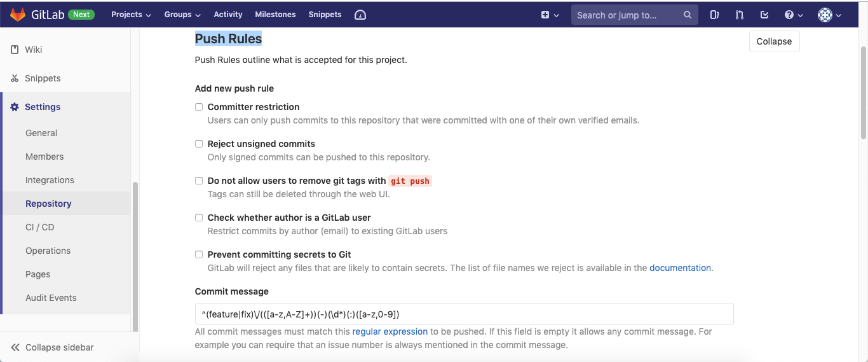Open the to-do list checkmark icon
The height and width of the screenshot is (362, 868).
[x=764, y=15]
